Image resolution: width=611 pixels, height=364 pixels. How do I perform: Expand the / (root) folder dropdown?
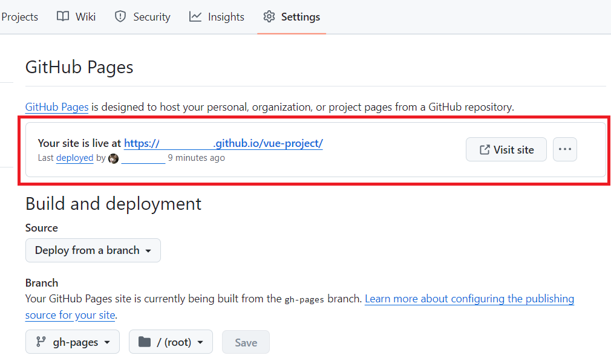[x=171, y=342]
